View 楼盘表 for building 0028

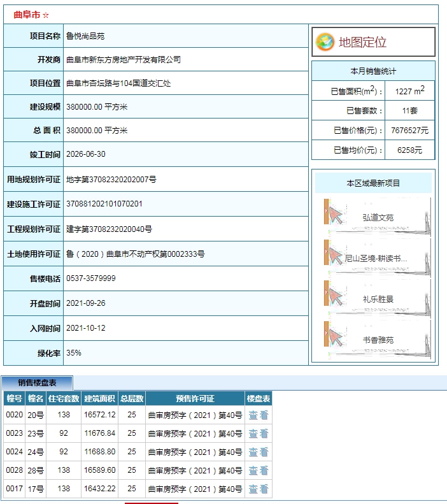pyautogui.click(x=259, y=471)
